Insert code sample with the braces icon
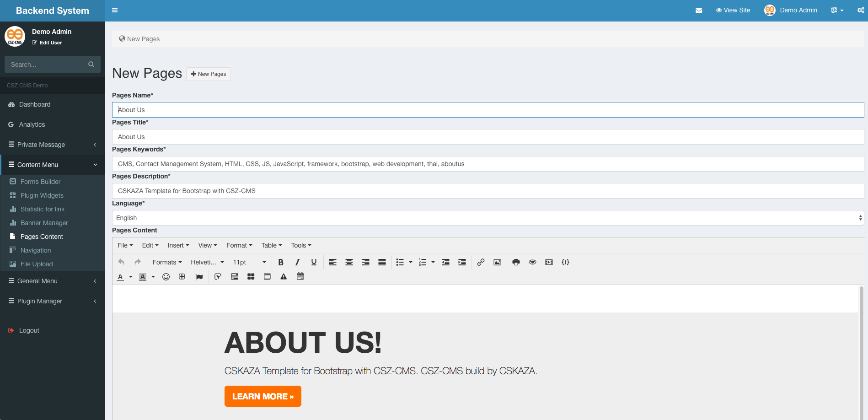Viewport: 868px width, 420px height. (565, 262)
